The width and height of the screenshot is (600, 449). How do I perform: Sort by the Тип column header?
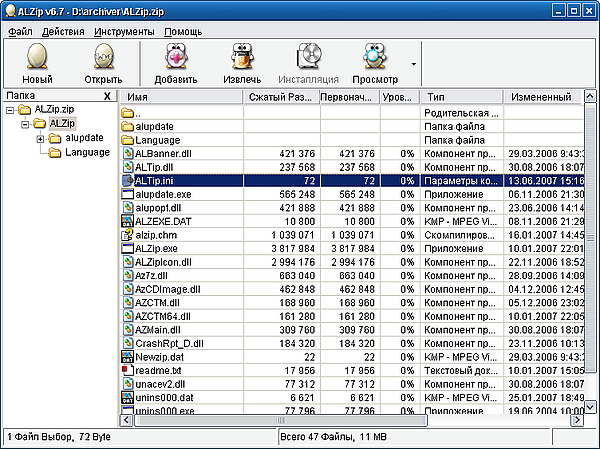(x=460, y=97)
